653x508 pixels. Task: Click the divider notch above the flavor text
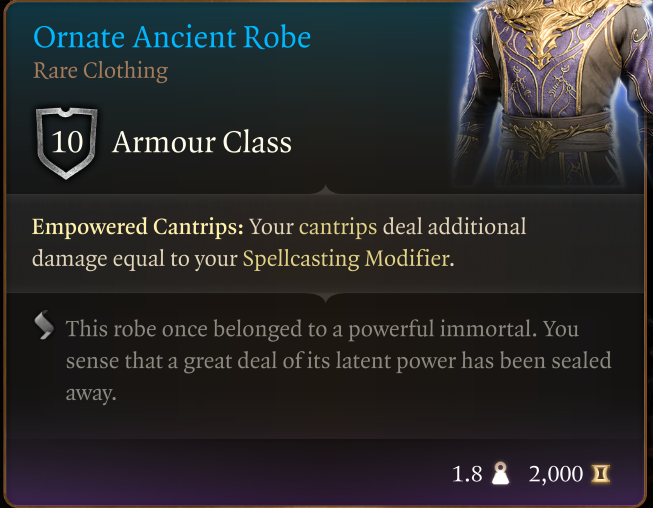point(326,294)
